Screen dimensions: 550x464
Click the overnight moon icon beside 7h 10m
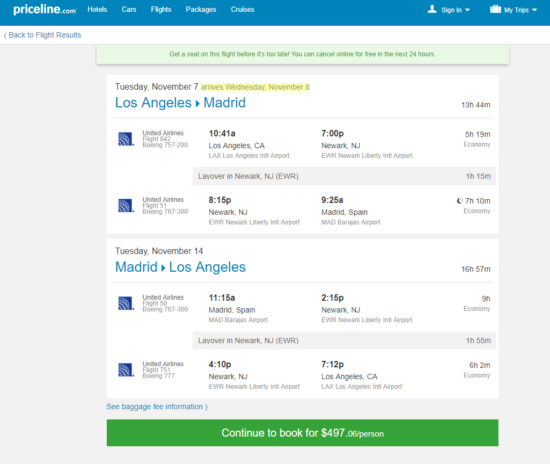point(460,201)
